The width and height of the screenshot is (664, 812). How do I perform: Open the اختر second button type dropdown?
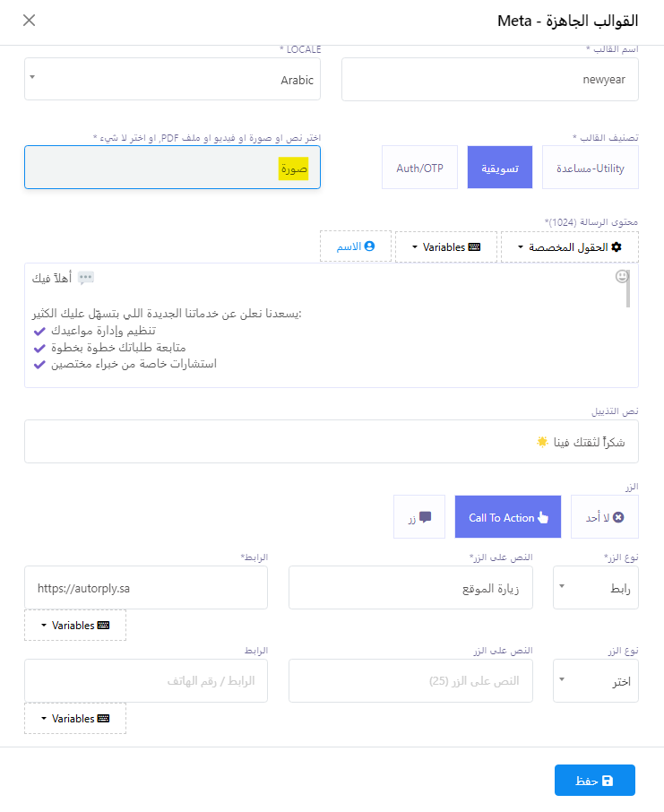[596, 680]
